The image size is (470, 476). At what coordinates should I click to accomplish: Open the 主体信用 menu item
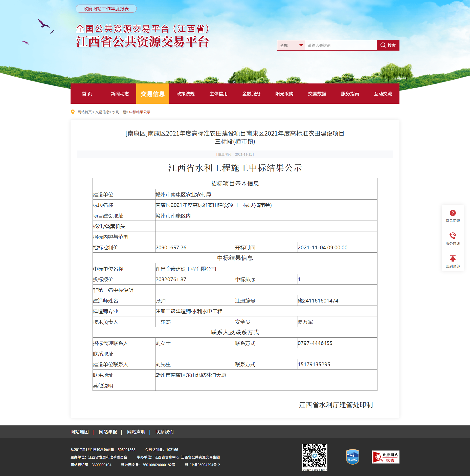tap(218, 94)
